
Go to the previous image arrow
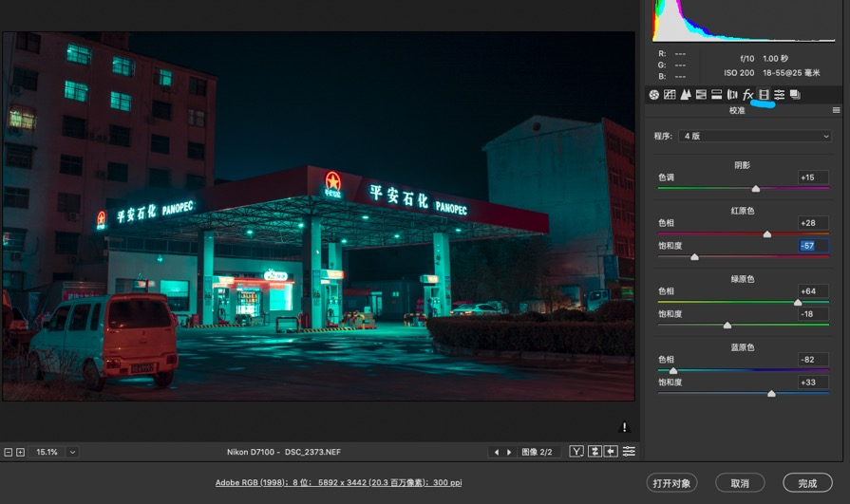pyautogui.click(x=497, y=452)
